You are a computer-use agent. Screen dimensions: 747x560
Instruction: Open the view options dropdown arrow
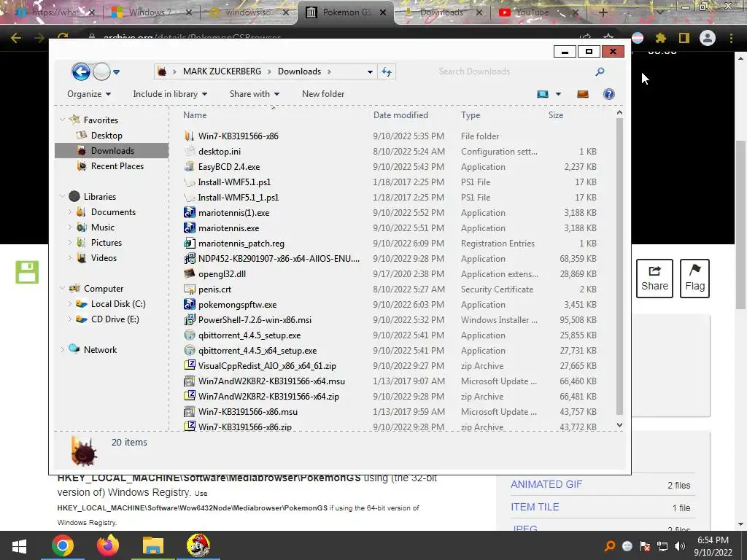[x=558, y=94]
